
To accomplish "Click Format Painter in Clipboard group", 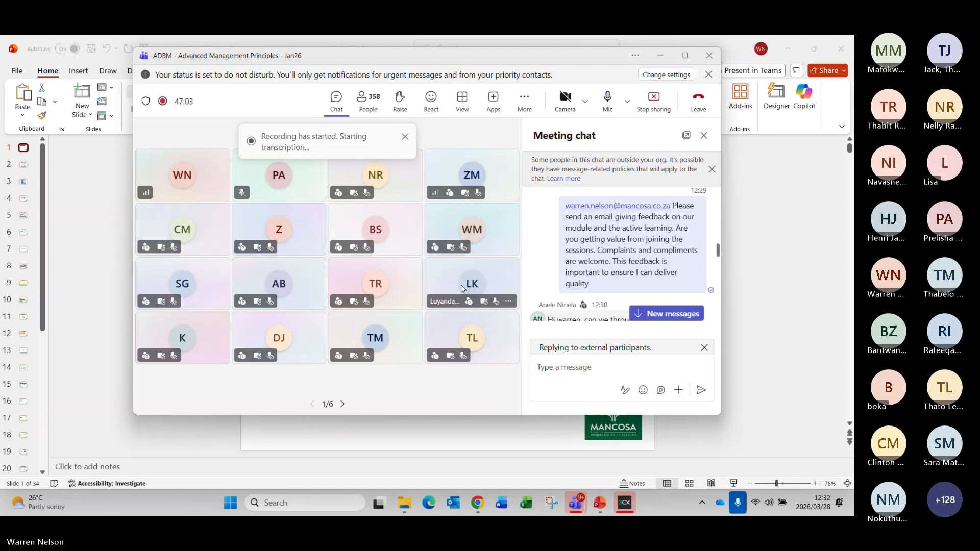I will [x=42, y=116].
